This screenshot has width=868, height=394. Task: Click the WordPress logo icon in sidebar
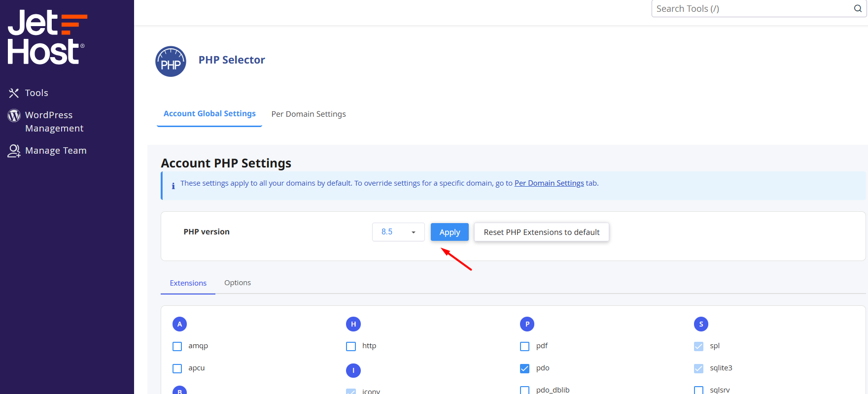(14, 115)
